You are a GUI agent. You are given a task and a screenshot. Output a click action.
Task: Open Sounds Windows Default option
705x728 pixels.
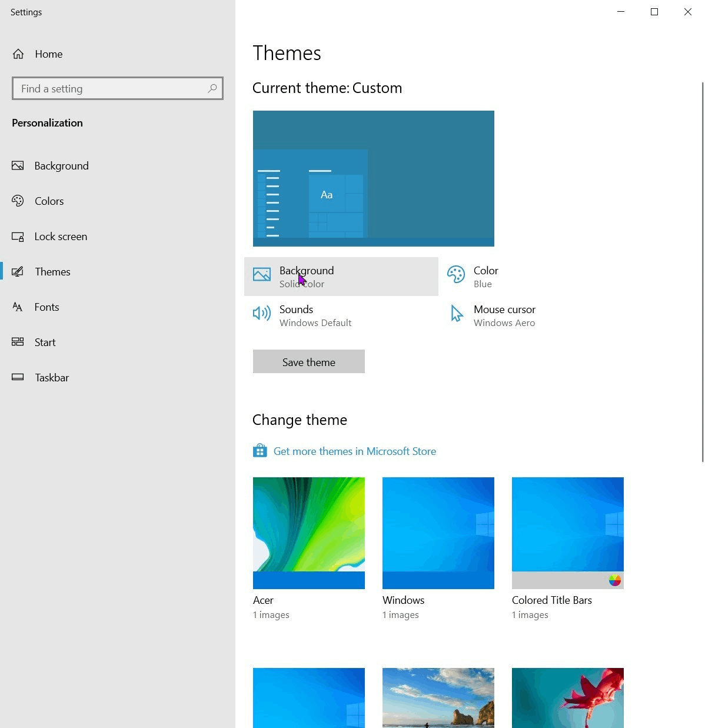(341, 315)
